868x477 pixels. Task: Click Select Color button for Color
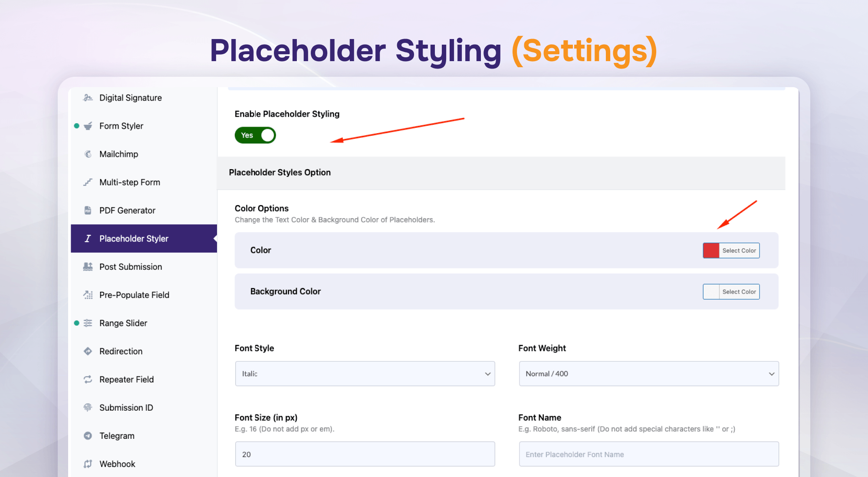pyautogui.click(x=739, y=251)
